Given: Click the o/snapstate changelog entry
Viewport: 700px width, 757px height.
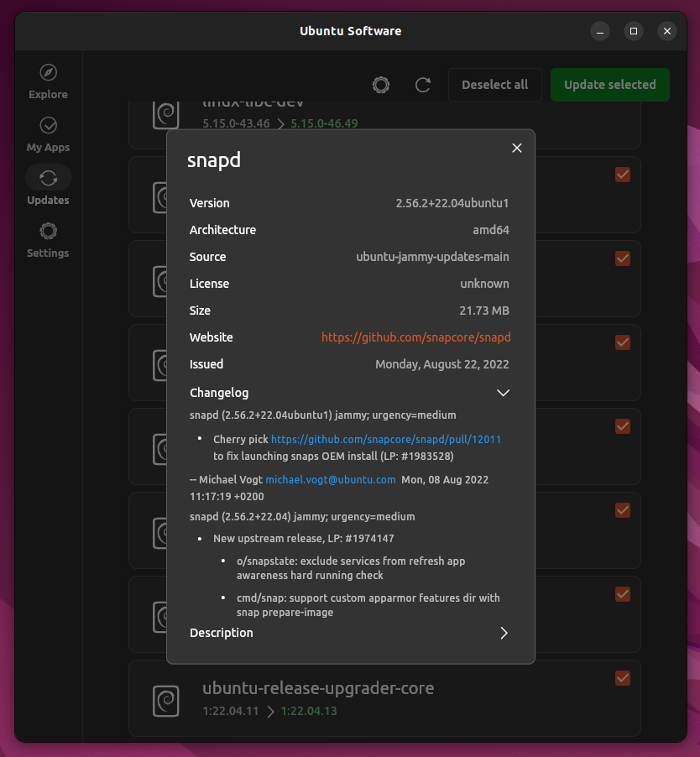Looking at the screenshot, I should tap(351, 568).
